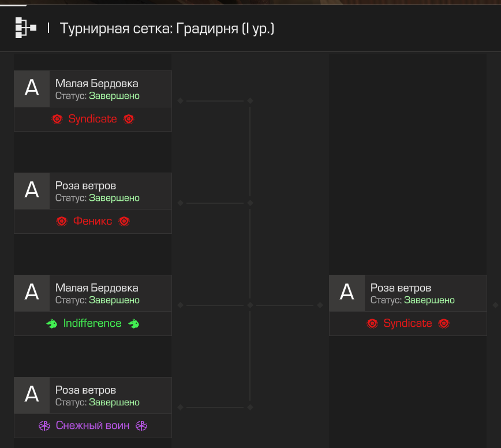
Task: Click Завершено status in the final Роза ветров match
Action: 429,300
